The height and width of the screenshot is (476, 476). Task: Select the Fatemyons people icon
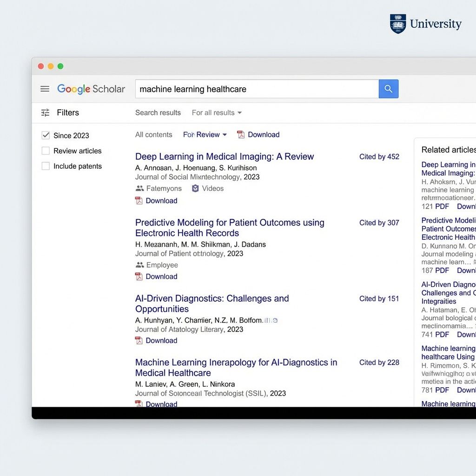tap(139, 188)
